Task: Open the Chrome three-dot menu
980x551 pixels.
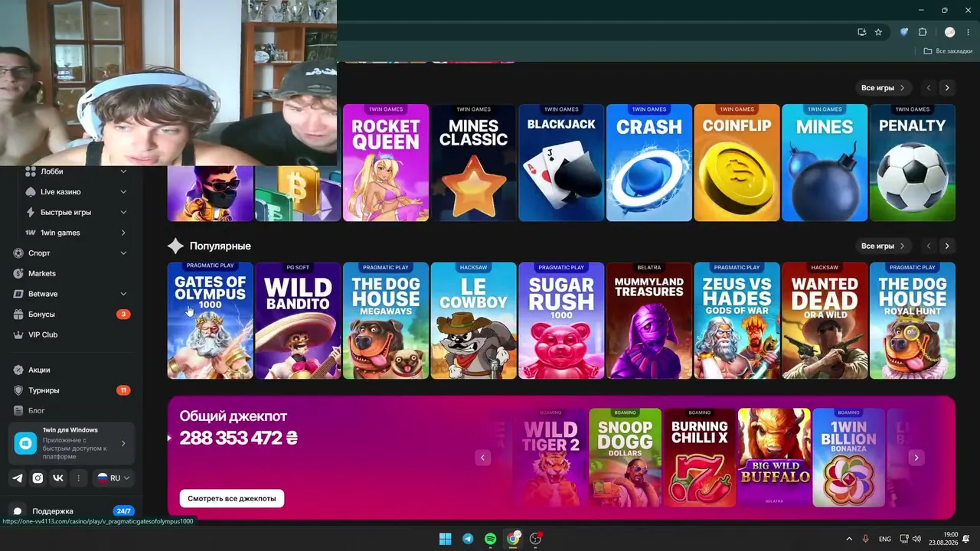Action: (967, 32)
